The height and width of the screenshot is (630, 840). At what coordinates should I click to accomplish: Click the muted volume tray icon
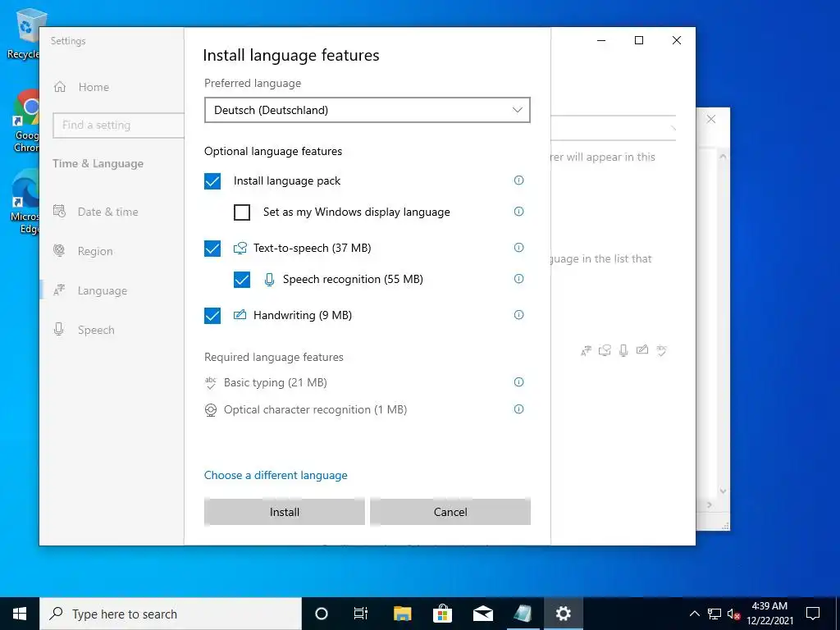733,614
